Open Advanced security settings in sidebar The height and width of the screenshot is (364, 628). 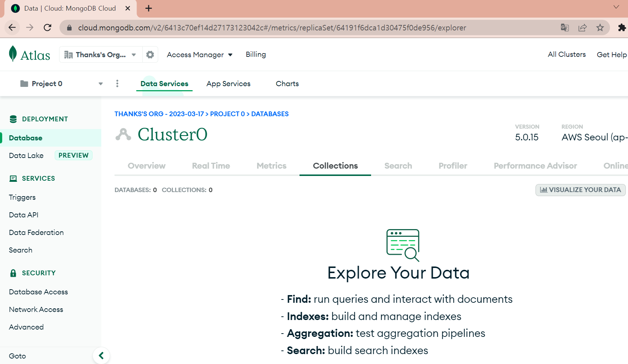(26, 327)
